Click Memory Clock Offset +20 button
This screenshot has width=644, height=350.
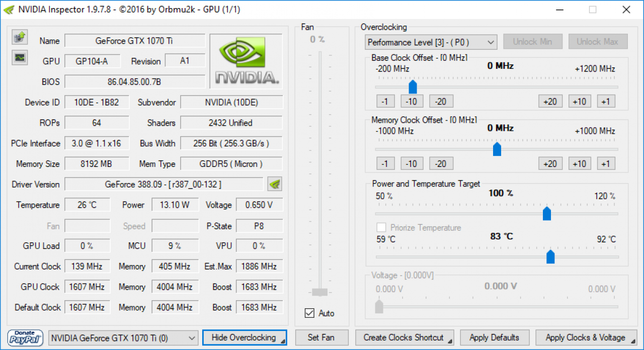[550, 163]
